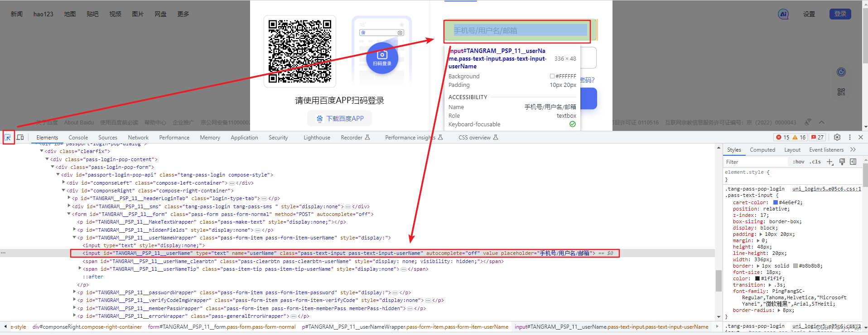Open DevTools three-dot customize menu

point(850,137)
